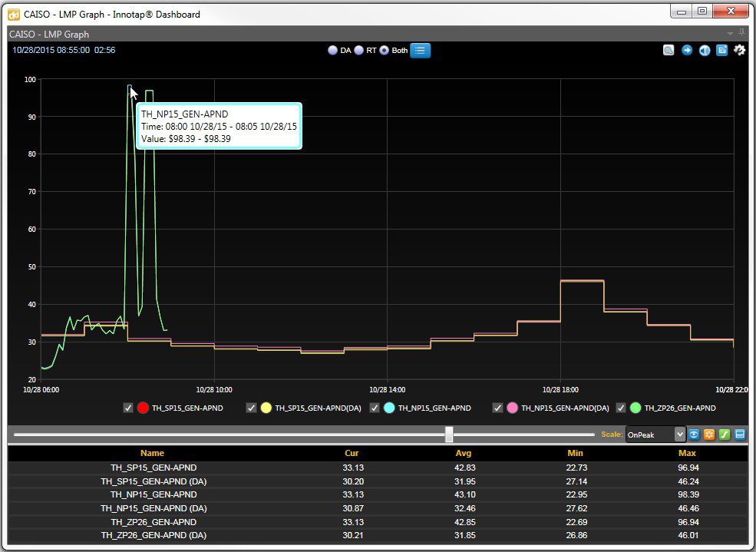
Task: Uncheck the TH_NP15_GEN-APND series checkbox
Action: 375,408
